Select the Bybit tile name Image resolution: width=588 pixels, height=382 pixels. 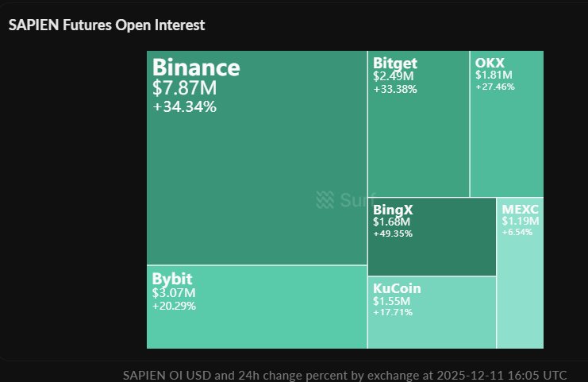(x=171, y=279)
